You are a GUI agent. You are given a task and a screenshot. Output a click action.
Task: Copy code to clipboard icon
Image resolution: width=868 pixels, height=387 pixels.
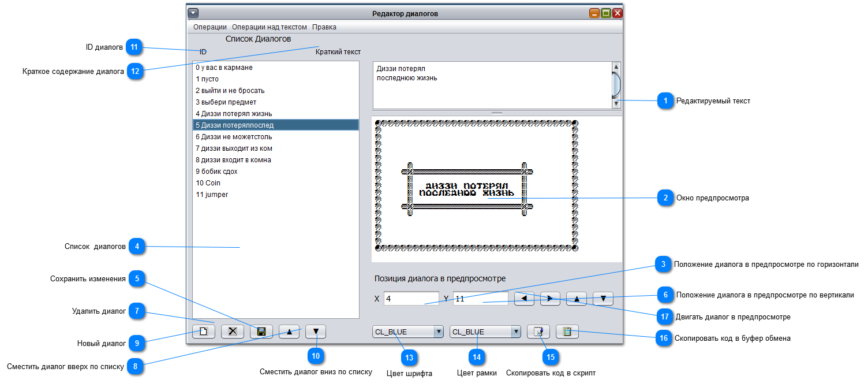point(567,332)
